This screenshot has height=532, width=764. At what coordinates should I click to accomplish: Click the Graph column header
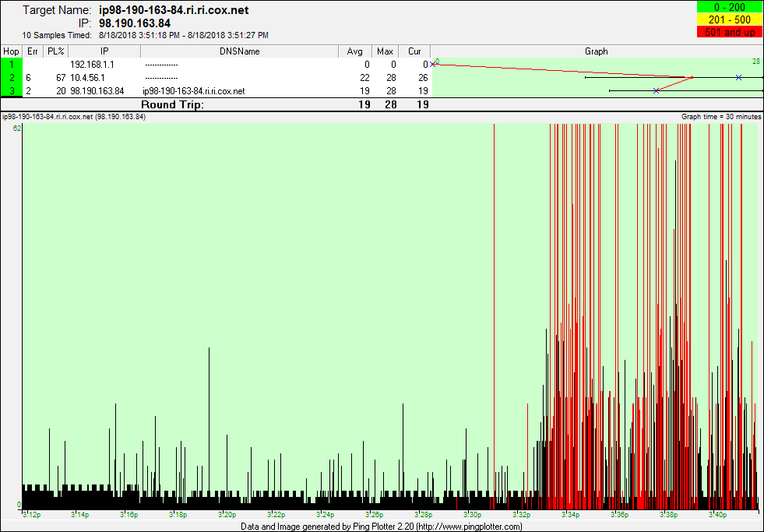[596, 51]
